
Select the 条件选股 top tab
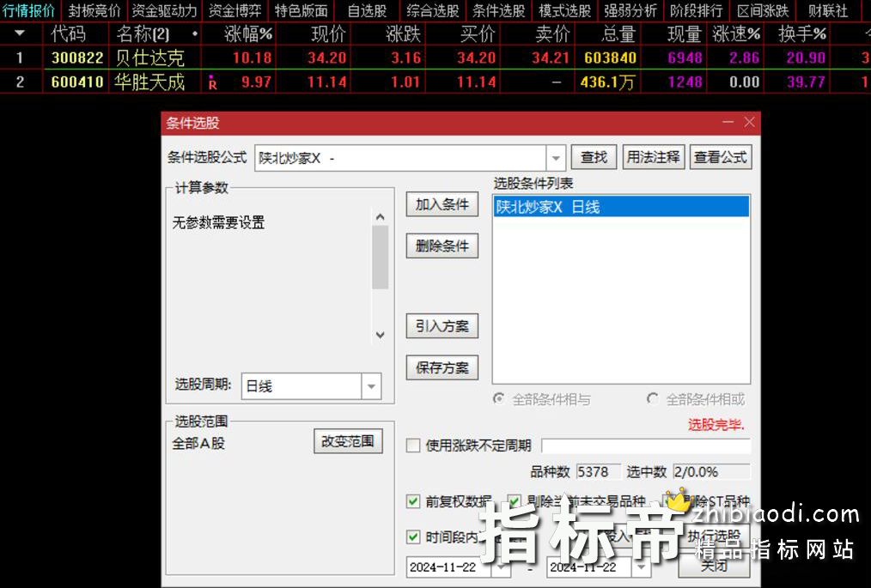pyautogui.click(x=498, y=10)
